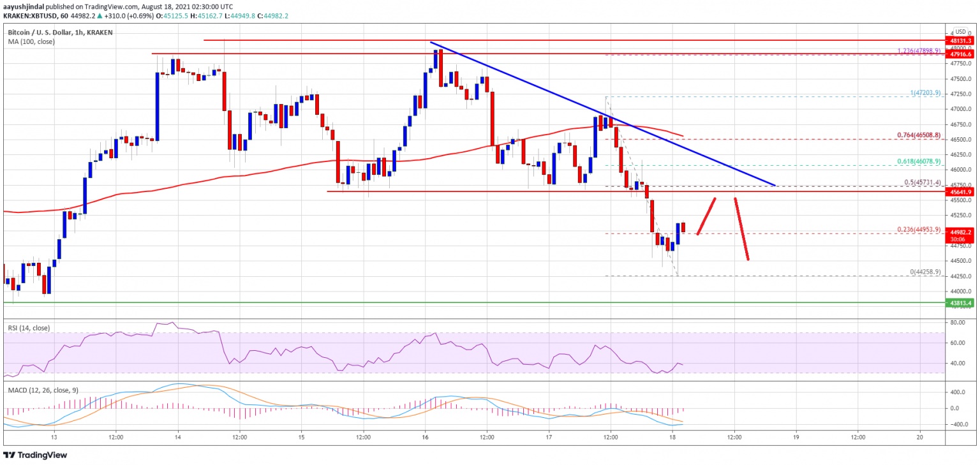
Task: Click the 45250.0 price axis tick
Action: click(x=961, y=216)
